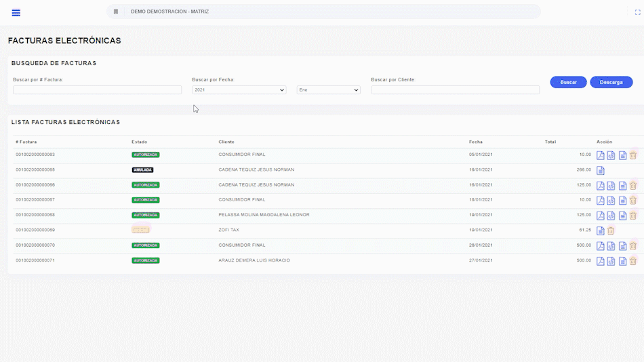
Task: Click XML icon for invoice 001002000000068
Action: (611, 216)
